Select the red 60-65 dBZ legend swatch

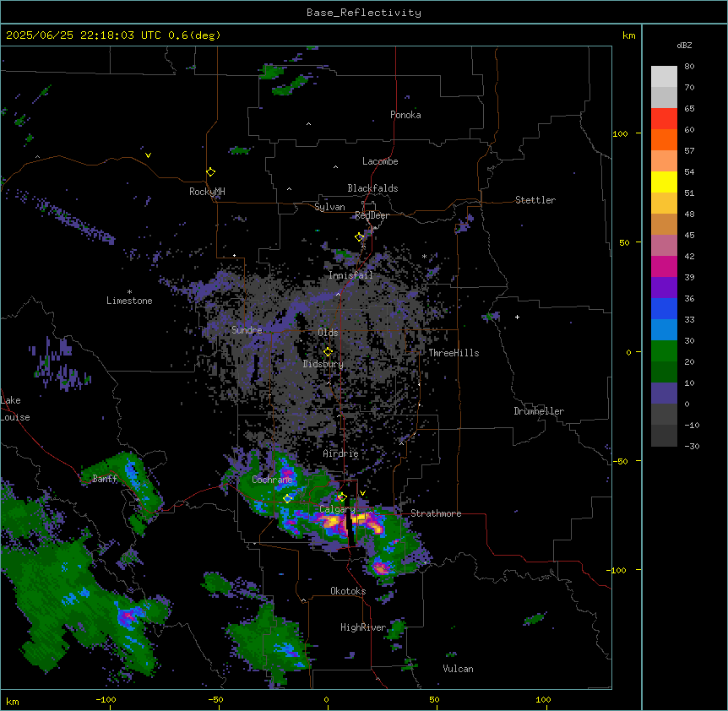[x=664, y=119]
